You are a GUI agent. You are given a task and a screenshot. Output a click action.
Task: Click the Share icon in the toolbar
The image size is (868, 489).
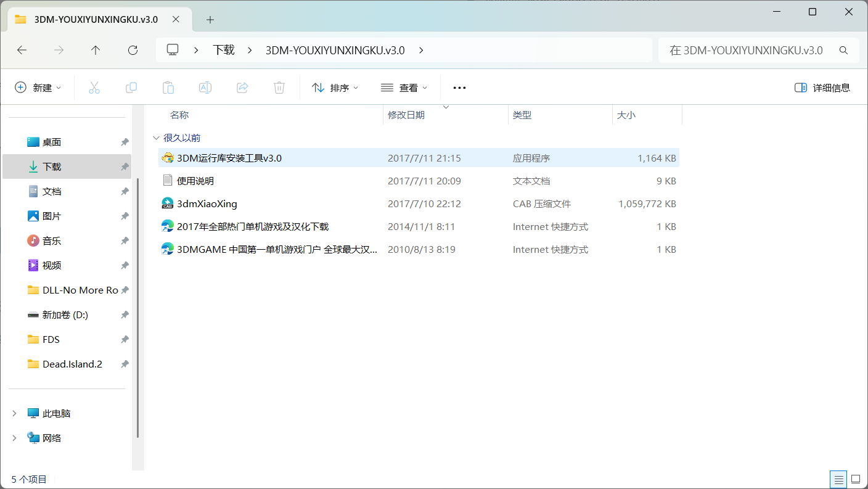coord(242,88)
